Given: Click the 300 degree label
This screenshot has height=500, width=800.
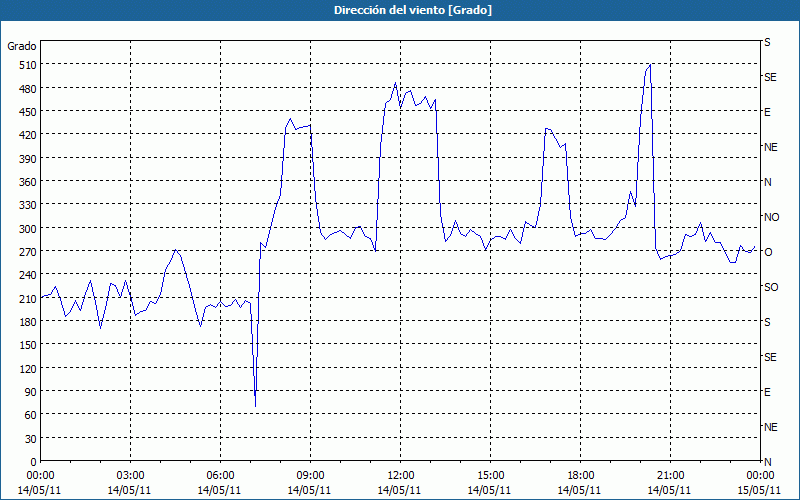Looking at the screenshot, I should 28,228.
